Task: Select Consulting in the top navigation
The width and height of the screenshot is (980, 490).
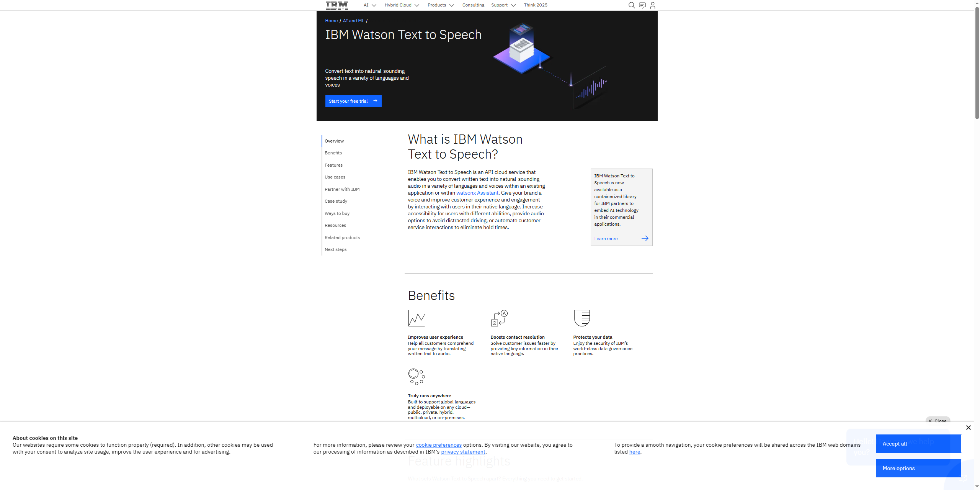Action: pyautogui.click(x=473, y=5)
